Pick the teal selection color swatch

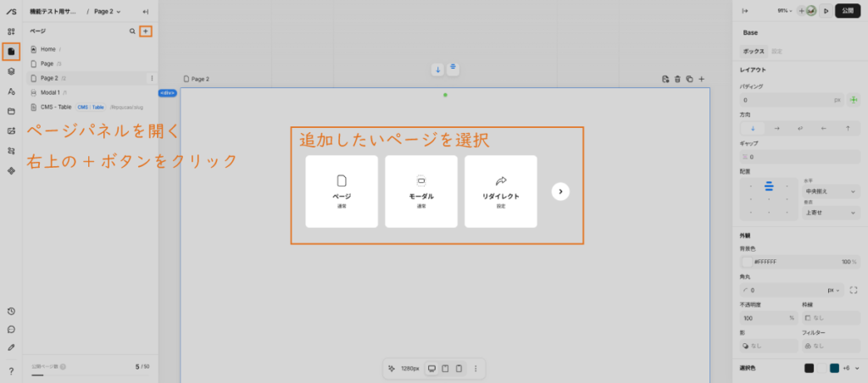[834, 368]
